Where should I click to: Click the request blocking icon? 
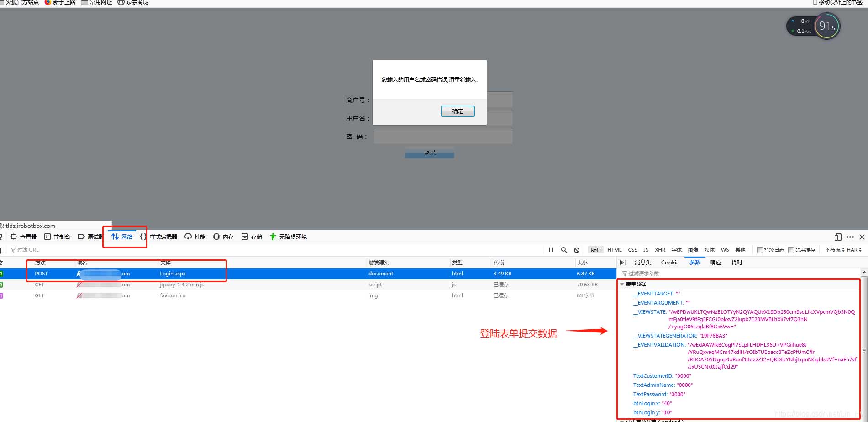click(x=577, y=250)
